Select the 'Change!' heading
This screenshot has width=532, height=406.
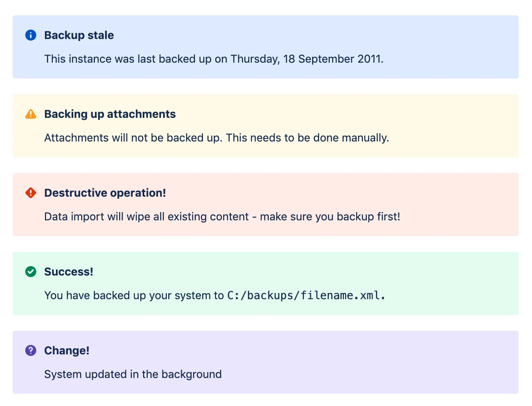point(67,351)
